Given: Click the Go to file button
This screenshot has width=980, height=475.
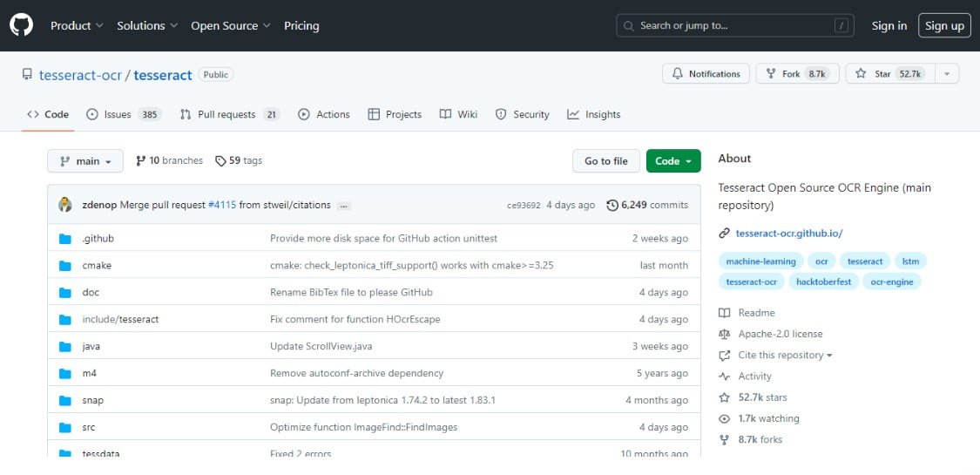Looking at the screenshot, I should (605, 160).
